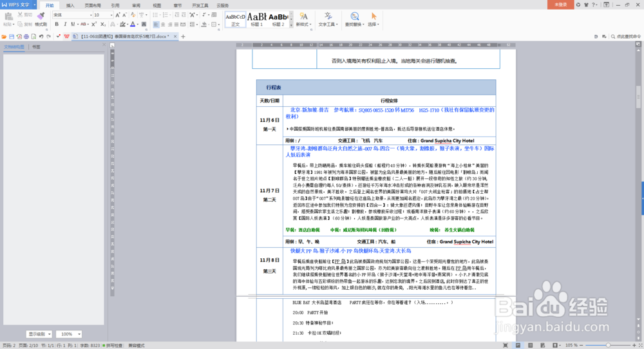Click the save disk quick access icon

point(12,37)
